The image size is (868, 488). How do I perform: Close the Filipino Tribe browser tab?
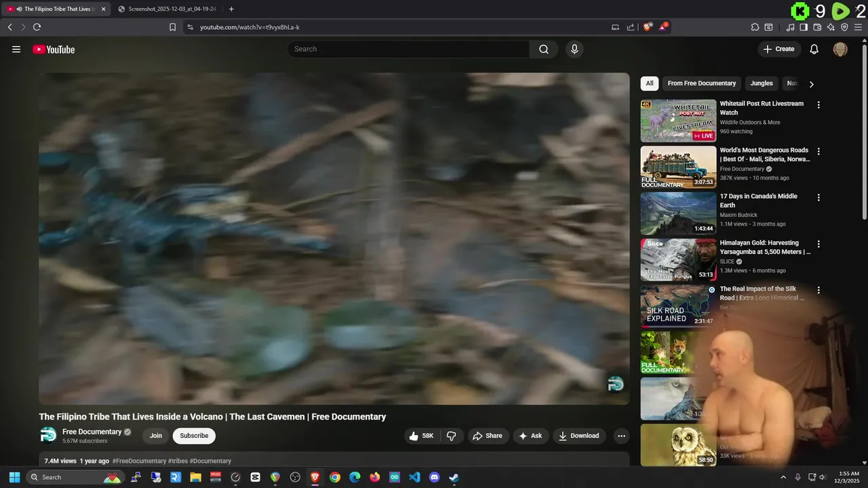click(103, 9)
